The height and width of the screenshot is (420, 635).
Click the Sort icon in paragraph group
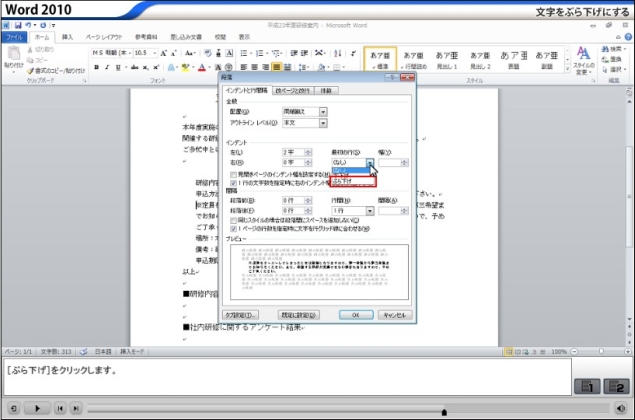point(337,53)
